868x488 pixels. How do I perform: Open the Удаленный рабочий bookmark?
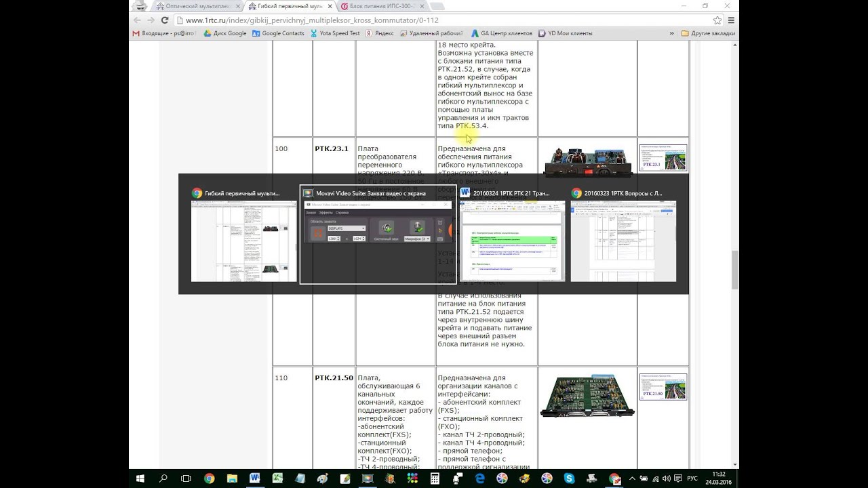432,33
